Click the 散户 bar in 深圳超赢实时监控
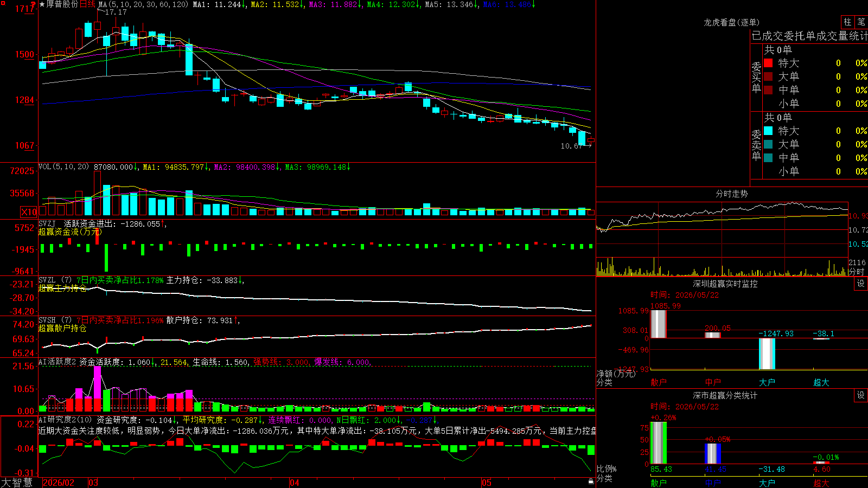Viewport: 868px width, 488px height. [658, 324]
